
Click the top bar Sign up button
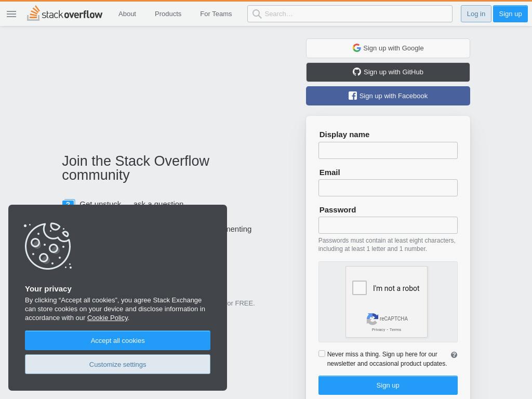[x=510, y=14]
